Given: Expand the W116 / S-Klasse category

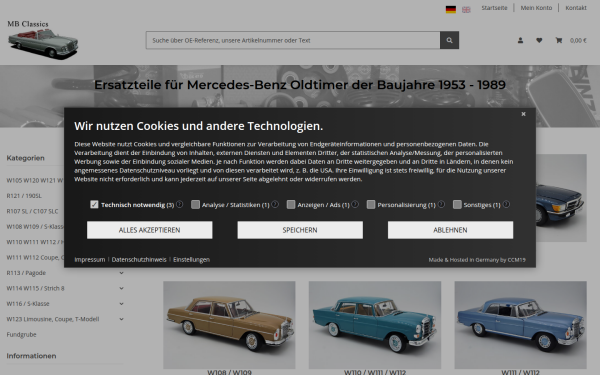Looking at the screenshot, I should coord(121,303).
